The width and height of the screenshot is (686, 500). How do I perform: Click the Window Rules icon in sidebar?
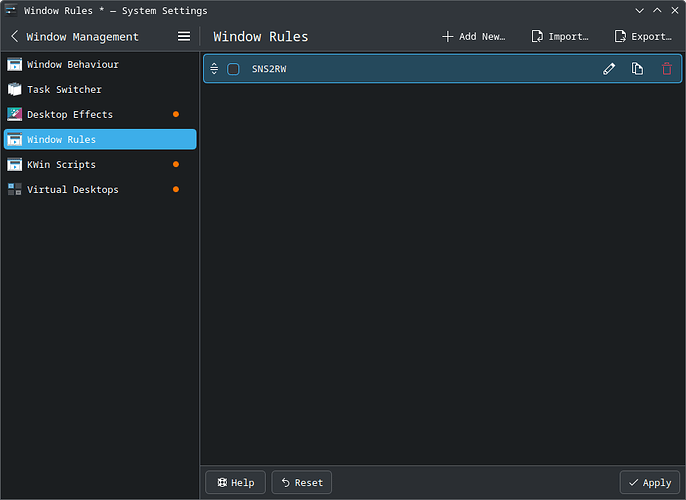tap(14, 139)
